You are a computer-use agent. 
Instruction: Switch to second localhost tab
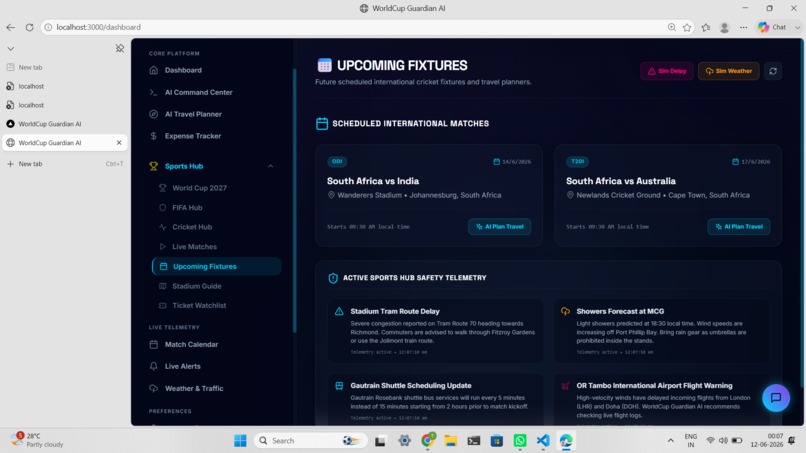click(x=64, y=105)
